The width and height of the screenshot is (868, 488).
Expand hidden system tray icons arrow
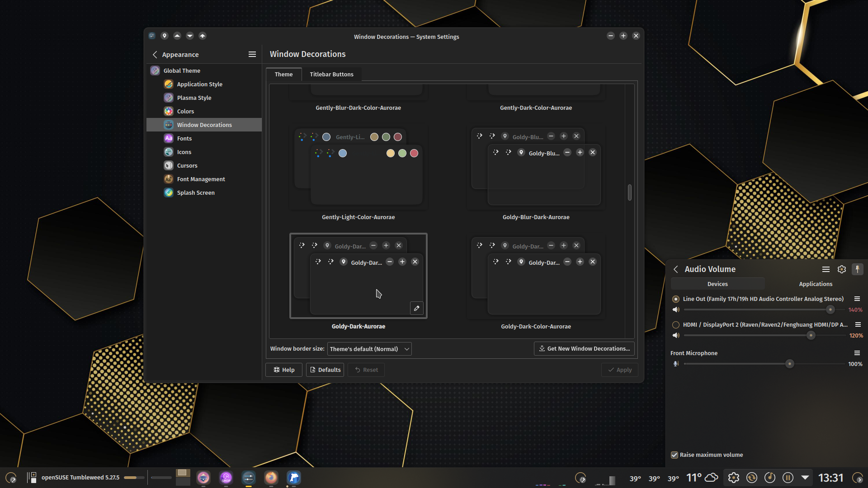[x=805, y=477]
